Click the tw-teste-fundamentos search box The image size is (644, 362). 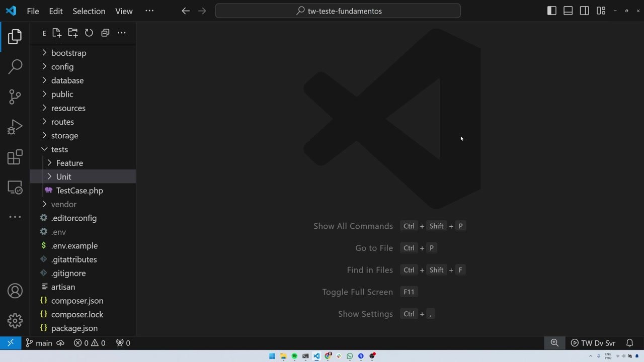coord(338,11)
